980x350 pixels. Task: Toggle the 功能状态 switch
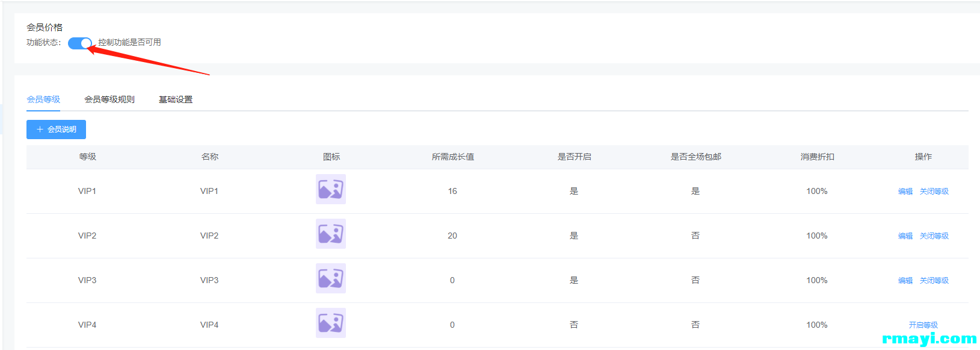click(79, 43)
